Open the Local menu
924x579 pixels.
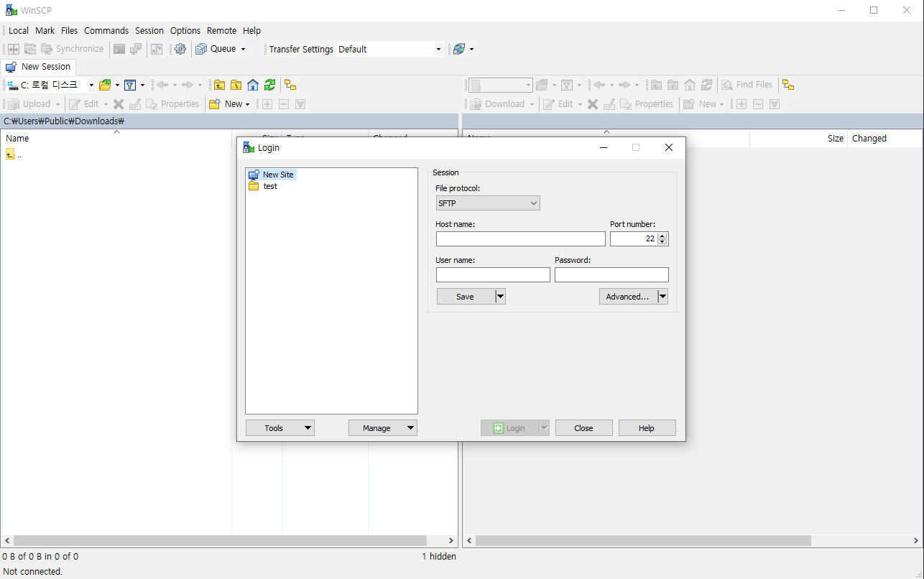click(19, 30)
